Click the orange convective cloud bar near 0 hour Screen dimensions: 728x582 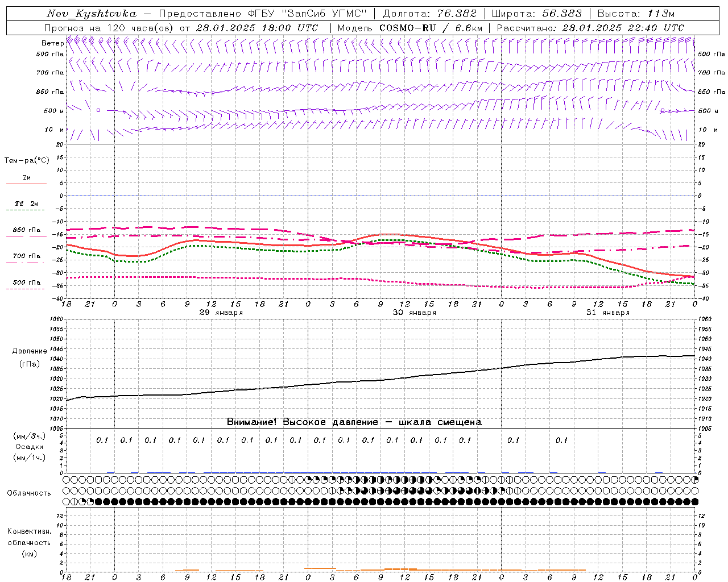coord(320,568)
